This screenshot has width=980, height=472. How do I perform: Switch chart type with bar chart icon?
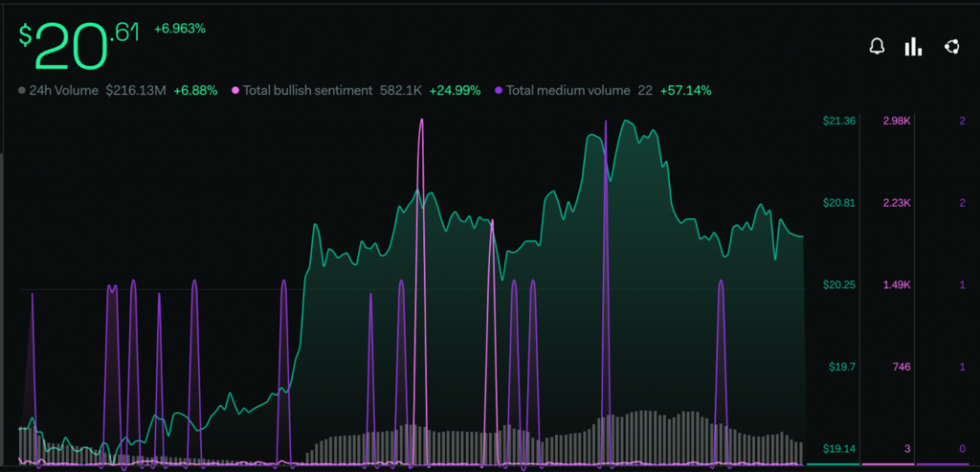913,46
